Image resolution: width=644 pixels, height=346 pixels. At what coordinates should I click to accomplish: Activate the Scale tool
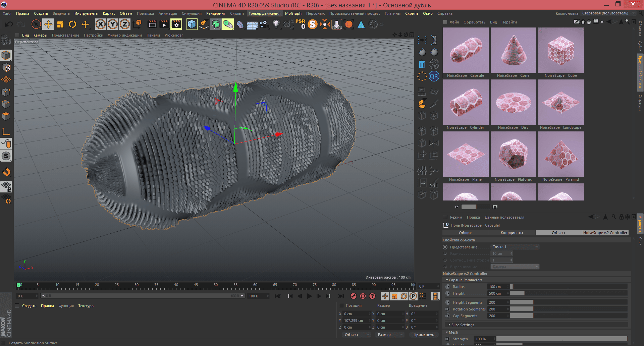[x=60, y=24]
